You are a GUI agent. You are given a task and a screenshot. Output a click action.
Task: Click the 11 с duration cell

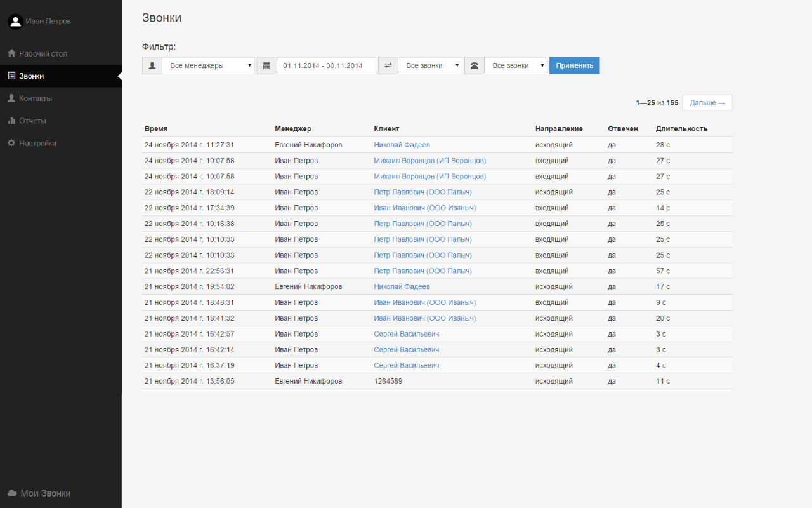coord(663,381)
